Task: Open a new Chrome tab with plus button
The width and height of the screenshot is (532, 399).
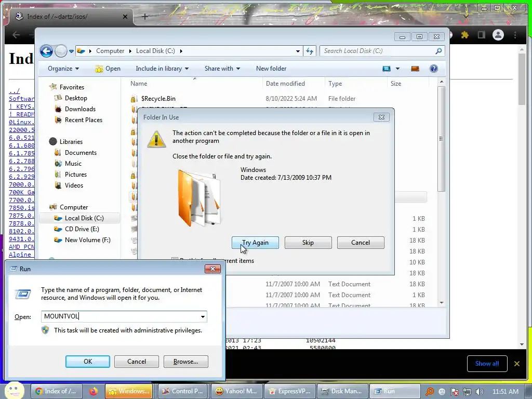Action: coord(144,16)
